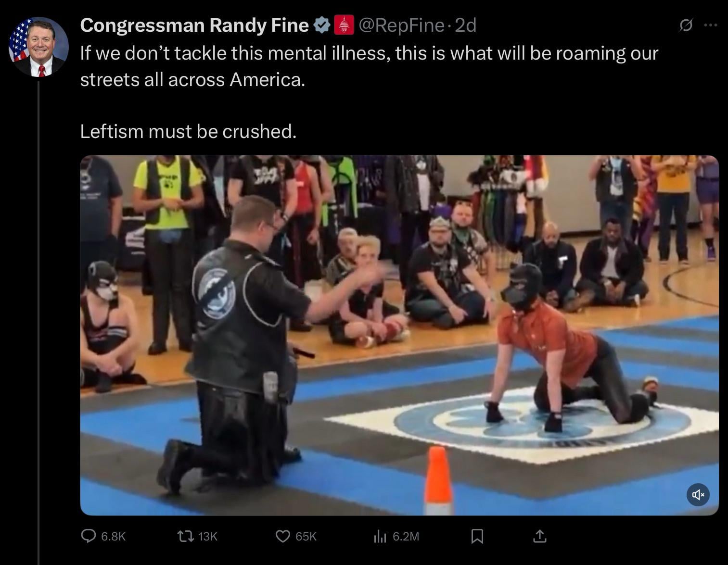Share the tweet using the upload arrow icon
This screenshot has height=565, width=728.
click(540, 536)
